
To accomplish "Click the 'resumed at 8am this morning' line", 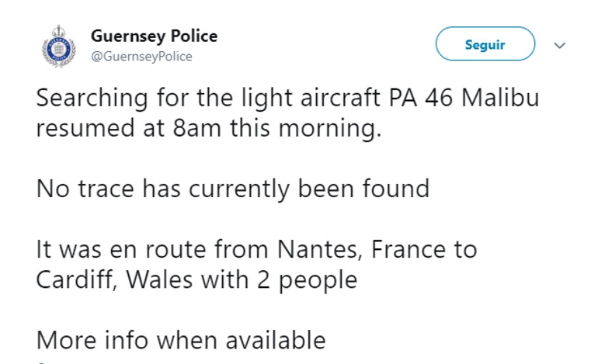I will point(209,128).
